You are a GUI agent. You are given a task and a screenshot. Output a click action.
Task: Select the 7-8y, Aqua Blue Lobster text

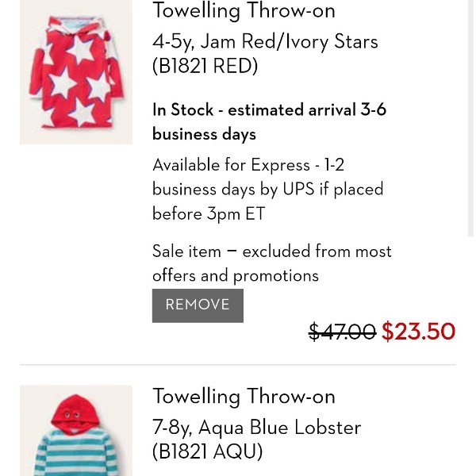pyautogui.click(x=256, y=428)
